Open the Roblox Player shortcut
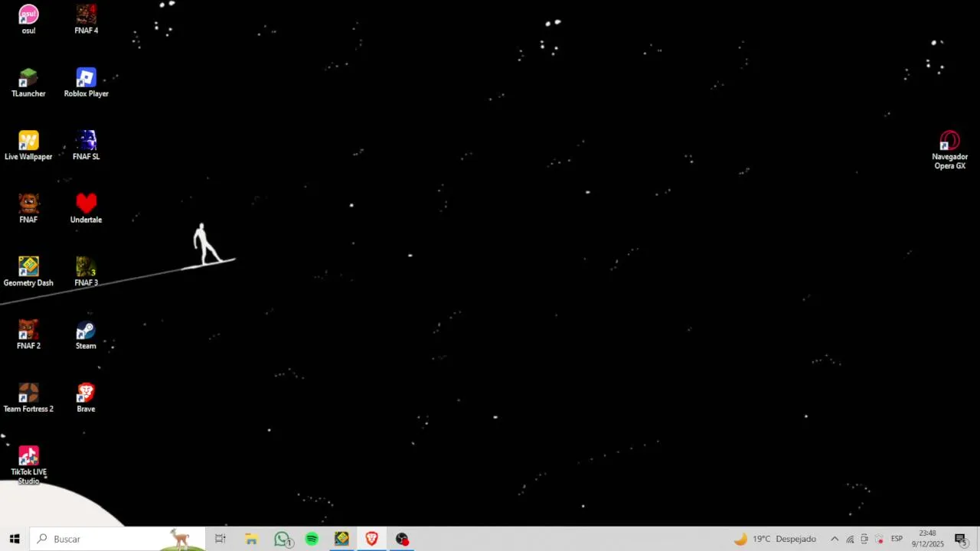Screen dimensions: 980x551 [86, 83]
